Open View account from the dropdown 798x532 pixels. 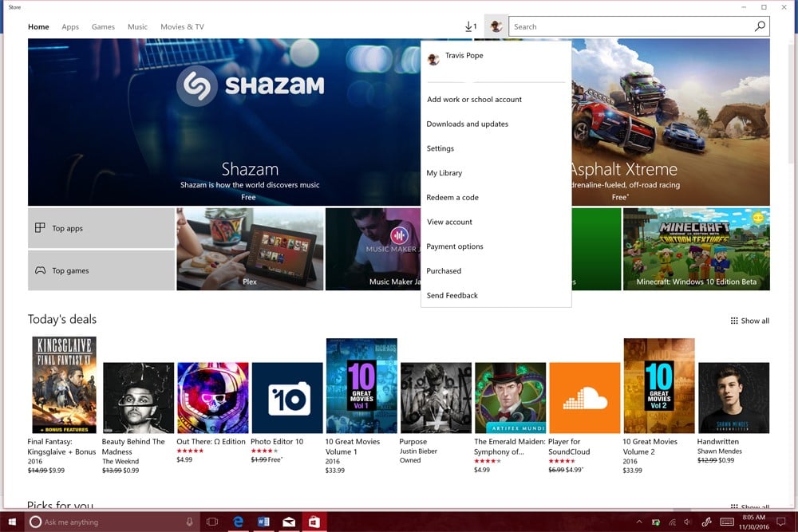click(x=448, y=222)
